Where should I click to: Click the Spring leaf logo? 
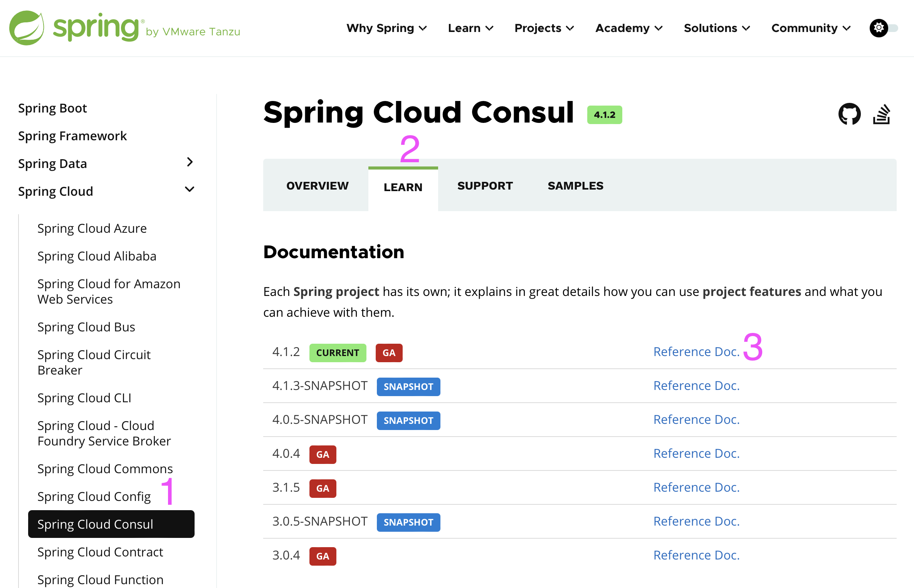click(27, 28)
